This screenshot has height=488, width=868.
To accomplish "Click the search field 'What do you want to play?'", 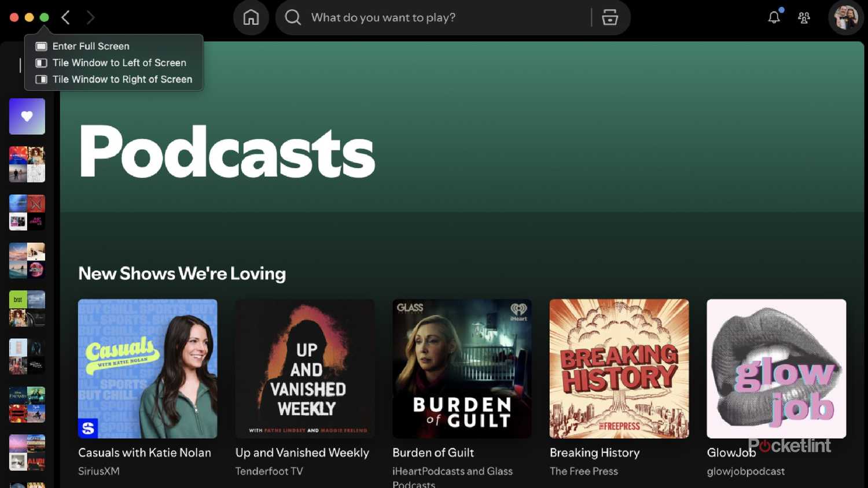I will point(440,17).
